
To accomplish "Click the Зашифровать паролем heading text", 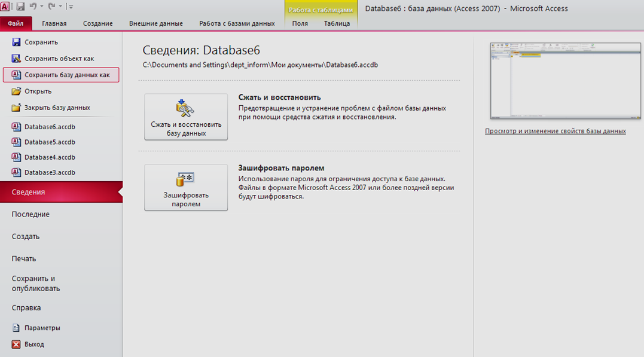I will (x=282, y=168).
